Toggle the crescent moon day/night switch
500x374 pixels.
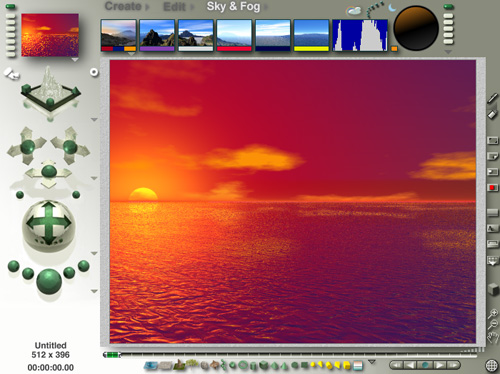point(392,7)
